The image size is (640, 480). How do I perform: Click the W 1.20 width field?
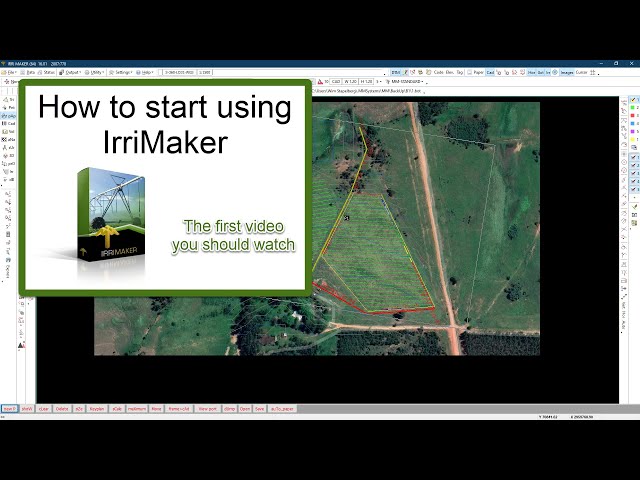tap(350, 82)
